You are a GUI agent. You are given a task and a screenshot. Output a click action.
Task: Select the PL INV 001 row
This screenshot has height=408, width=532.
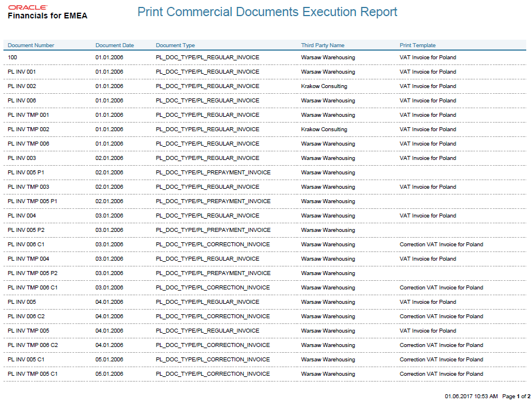click(22, 72)
